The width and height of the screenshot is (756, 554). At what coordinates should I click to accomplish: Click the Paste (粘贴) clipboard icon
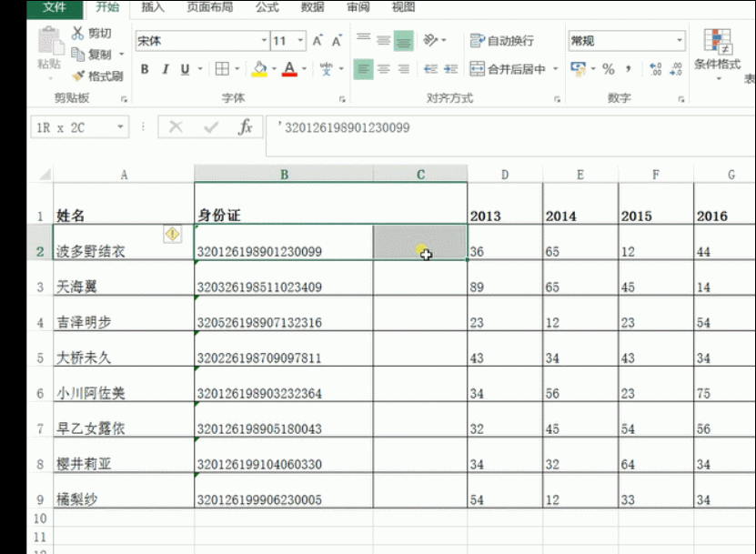click(48, 45)
